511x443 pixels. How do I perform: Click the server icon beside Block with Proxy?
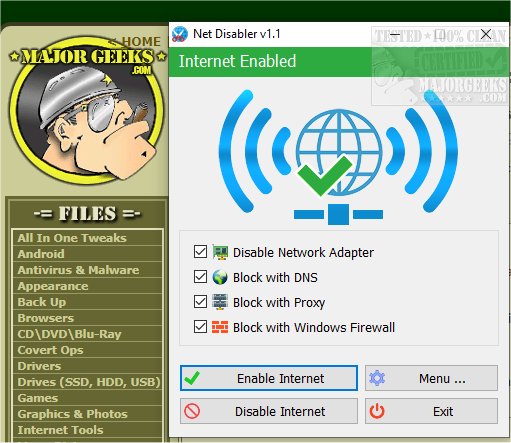pyautogui.click(x=220, y=302)
